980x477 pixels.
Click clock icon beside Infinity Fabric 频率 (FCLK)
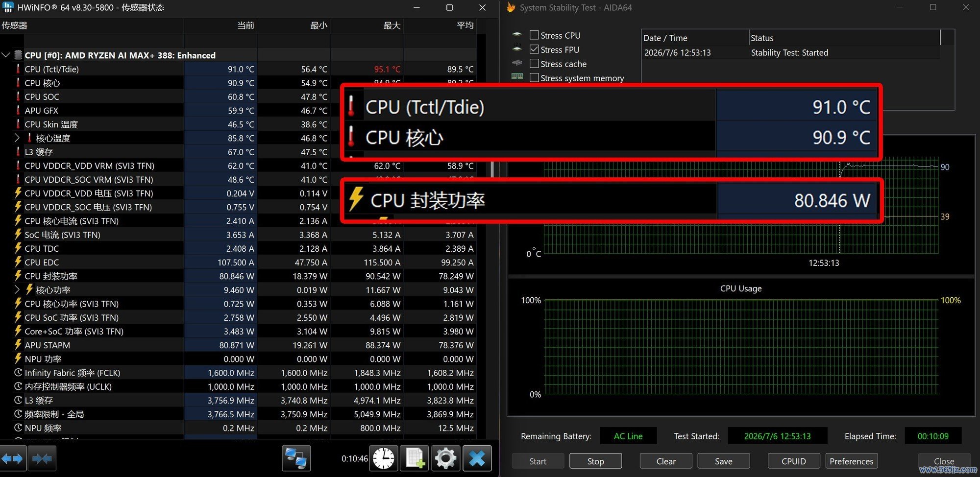pyautogui.click(x=18, y=373)
